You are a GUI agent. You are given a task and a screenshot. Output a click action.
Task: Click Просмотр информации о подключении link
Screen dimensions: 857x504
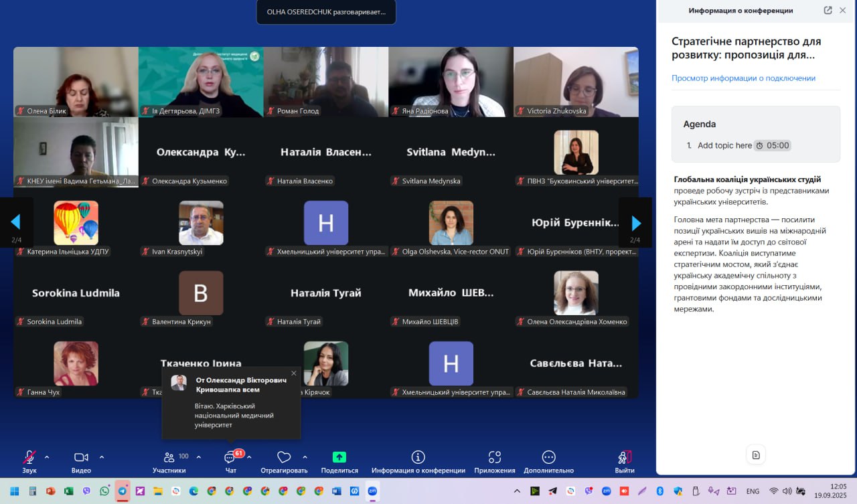click(x=743, y=78)
